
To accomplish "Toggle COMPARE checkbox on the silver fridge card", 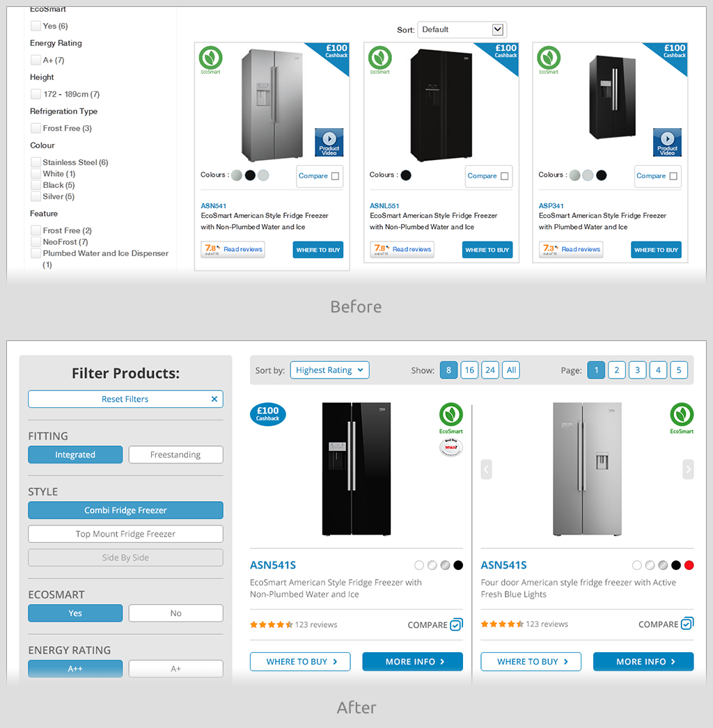I will [x=687, y=624].
